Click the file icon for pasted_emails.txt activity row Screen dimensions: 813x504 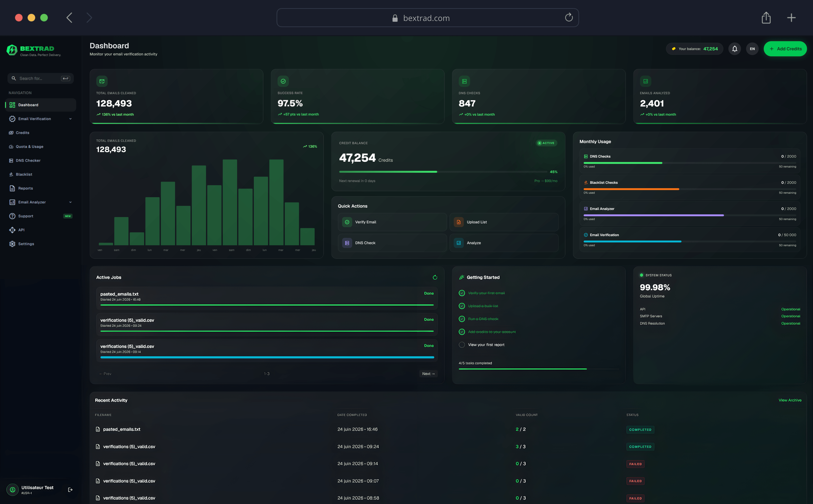(98, 429)
